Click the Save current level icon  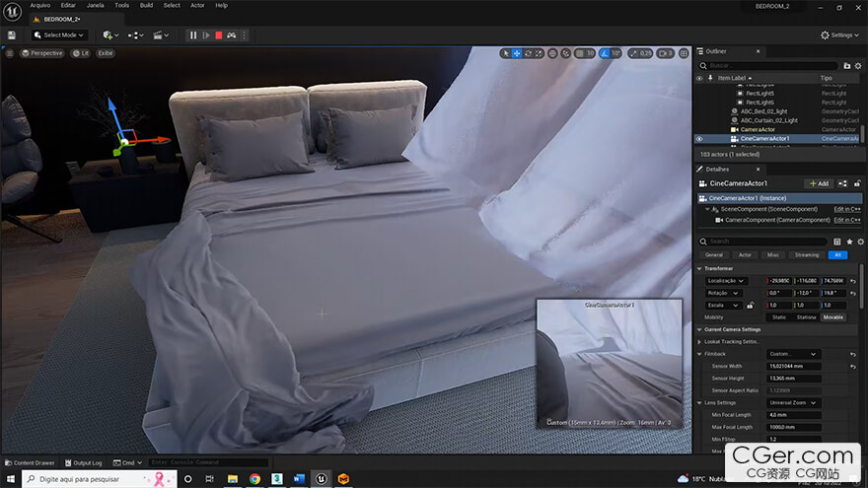click(x=11, y=35)
